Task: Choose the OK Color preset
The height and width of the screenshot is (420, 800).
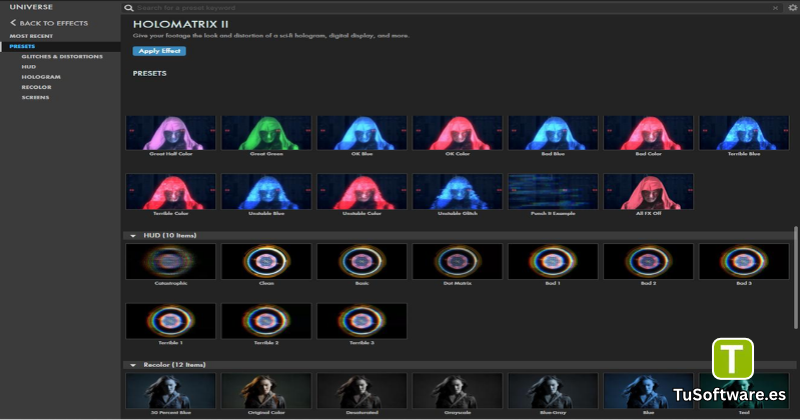Action: pyautogui.click(x=457, y=133)
